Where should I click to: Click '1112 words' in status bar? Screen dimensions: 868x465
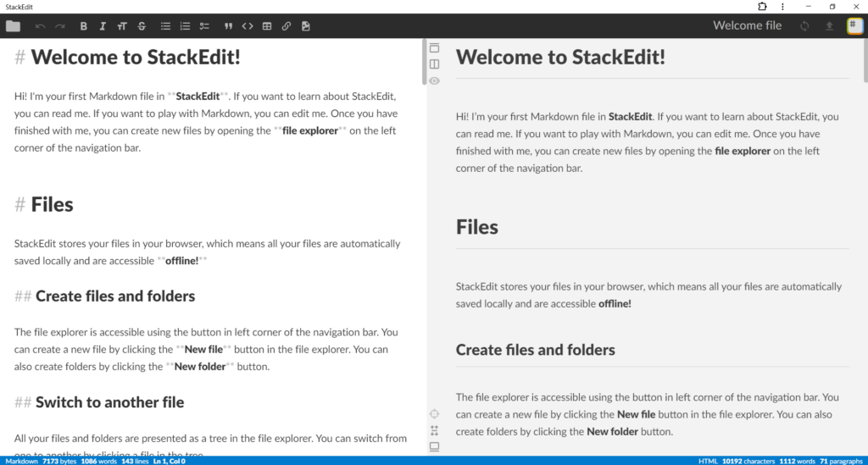click(797, 461)
